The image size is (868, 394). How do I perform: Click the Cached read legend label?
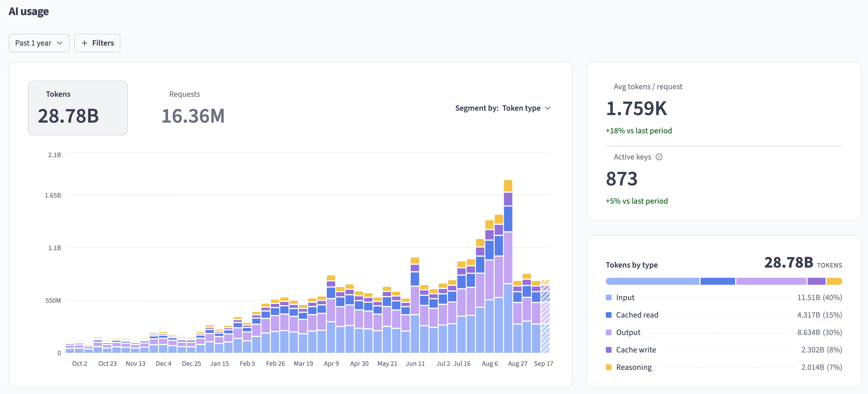[637, 315]
